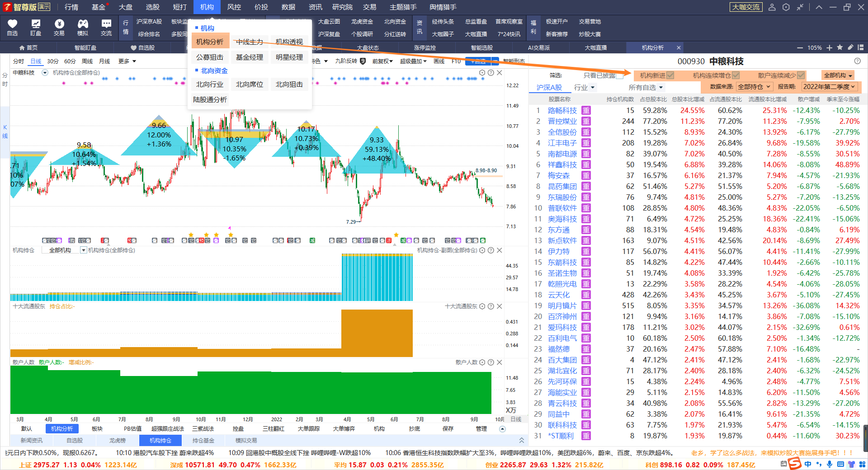Viewport: 868px width, 470px height.
Task: Toggle the 散户连续减少 checkbox
Action: point(801,75)
